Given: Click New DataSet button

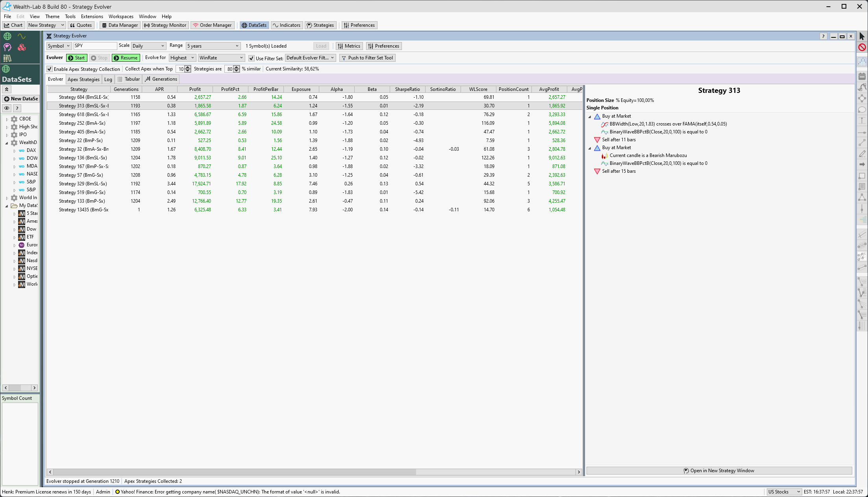Looking at the screenshot, I should 21,99.
